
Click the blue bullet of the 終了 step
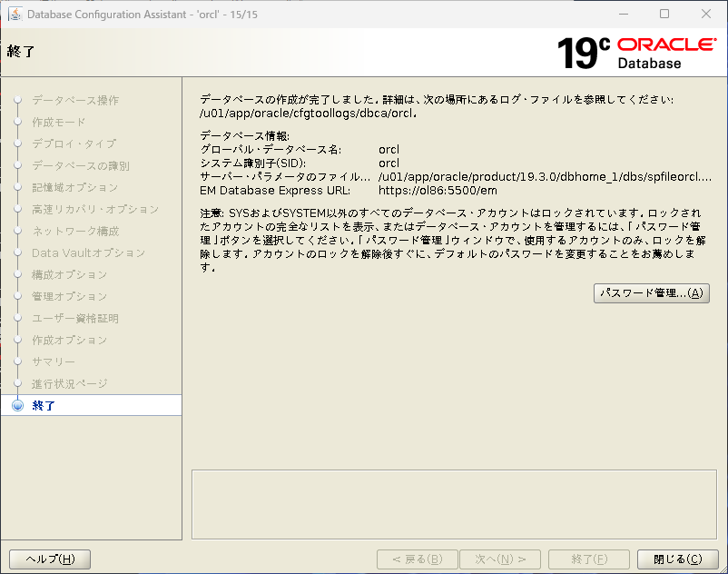[17, 405]
